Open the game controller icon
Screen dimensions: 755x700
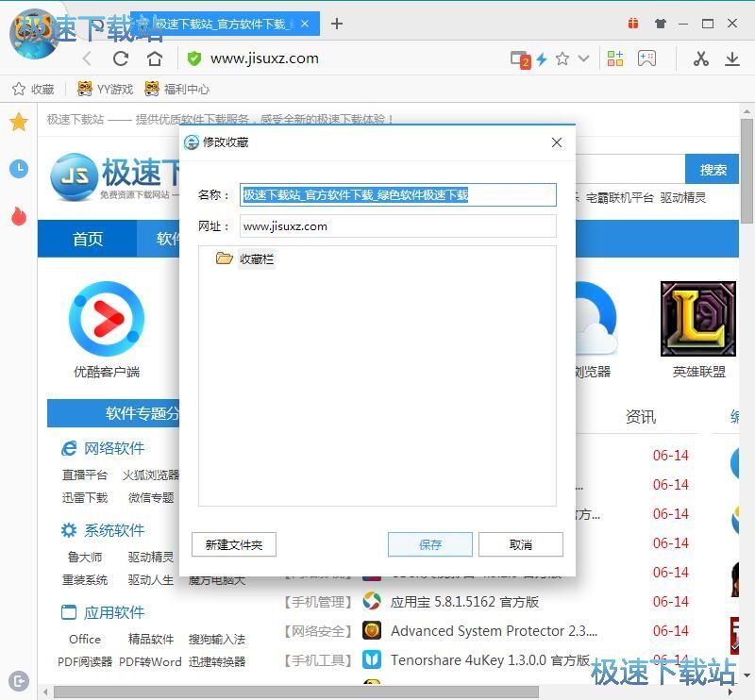[x=646, y=58]
